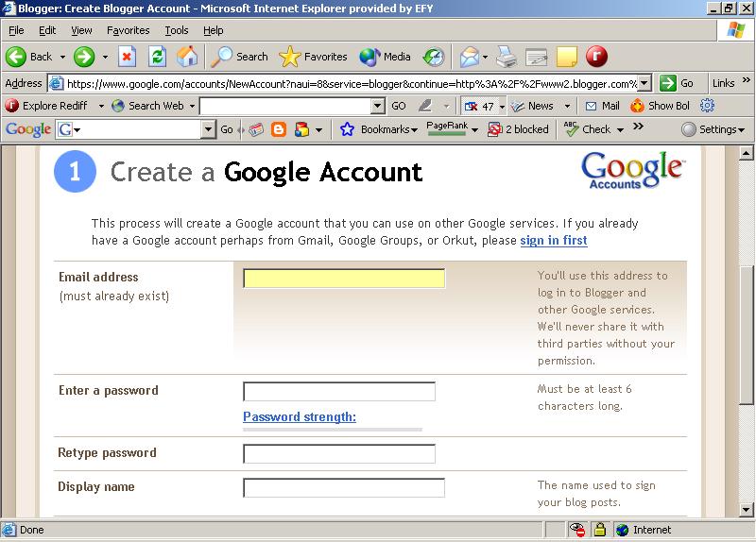The image size is (756, 542).
Task: Click the Bookmarks star icon
Action: pos(347,129)
